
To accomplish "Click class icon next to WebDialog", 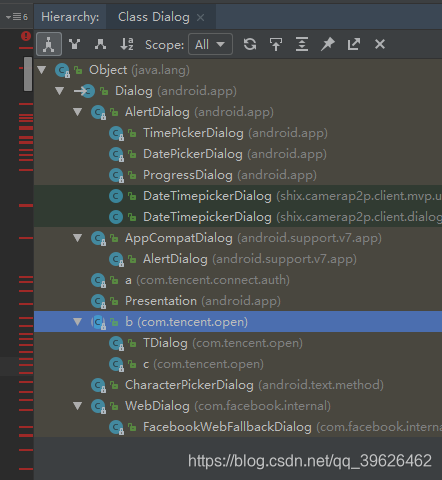I will (x=98, y=406).
